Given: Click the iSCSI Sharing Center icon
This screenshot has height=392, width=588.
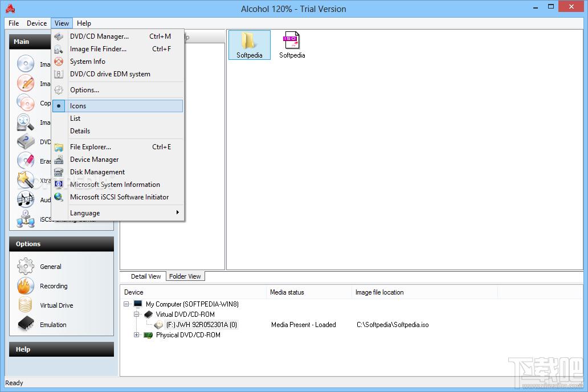Looking at the screenshot, I should tap(26, 219).
